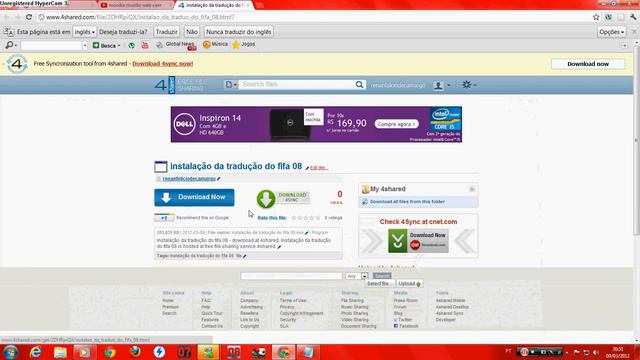Select the instalação da tradução tab

click(214, 5)
